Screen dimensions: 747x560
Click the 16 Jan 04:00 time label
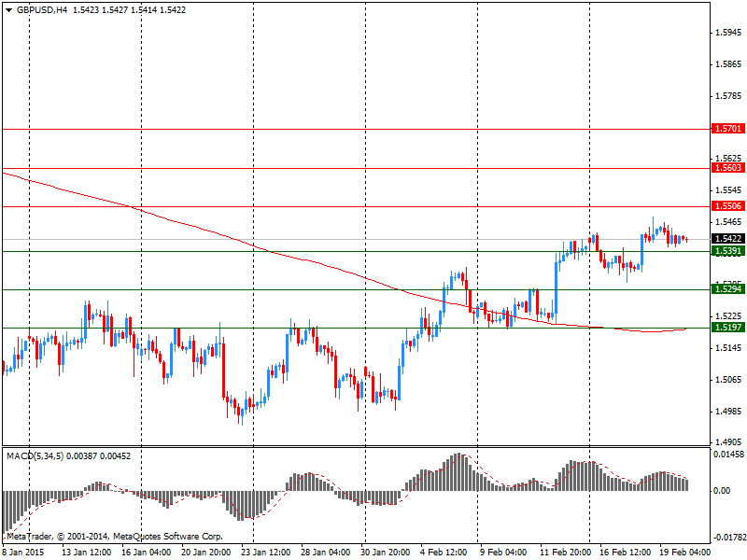pyautogui.click(x=147, y=553)
